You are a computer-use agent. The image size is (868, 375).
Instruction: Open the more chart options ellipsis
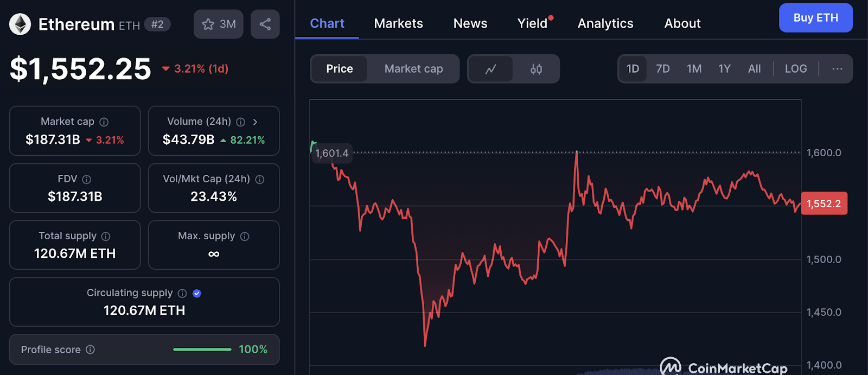point(837,69)
